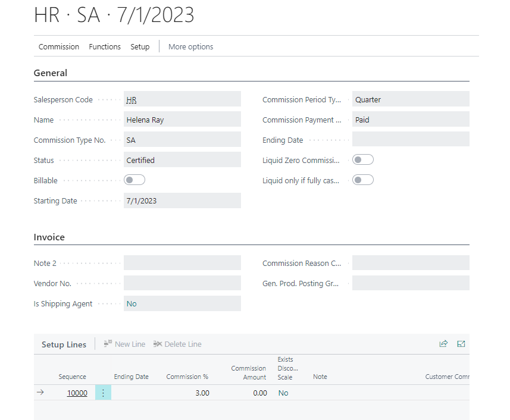Open the Functions menu
Image resolution: width=510 pixels, height=420 pixels.
[x=105, y=46]
